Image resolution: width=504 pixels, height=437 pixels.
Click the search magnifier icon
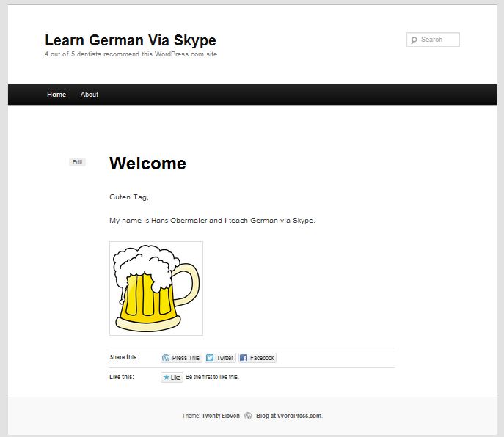tap(414, 40)
